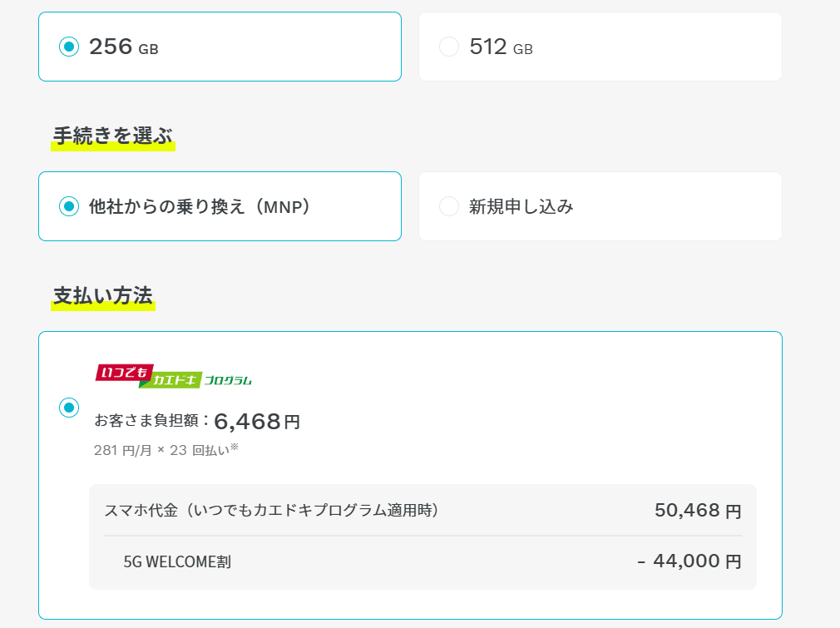This screenshot has width=840, height=628.
Task: Click the 6,468円 customer cost amount
Action: pyautogui.click(x=257, y=422)
